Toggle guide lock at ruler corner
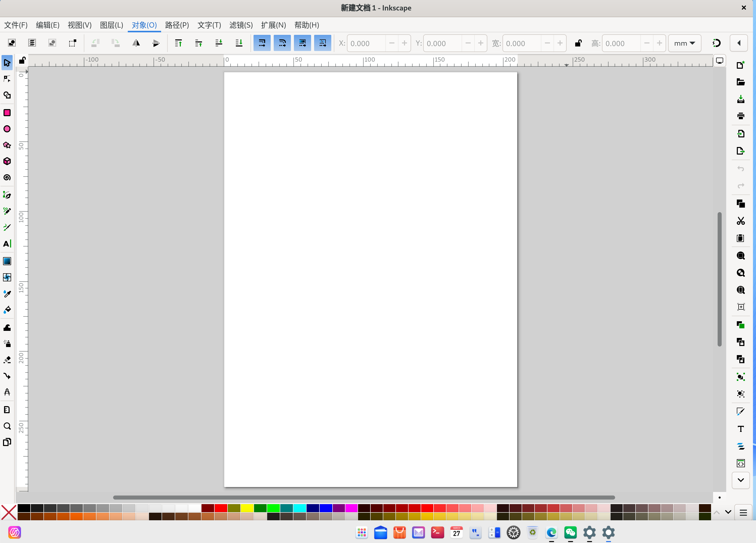 22,60
